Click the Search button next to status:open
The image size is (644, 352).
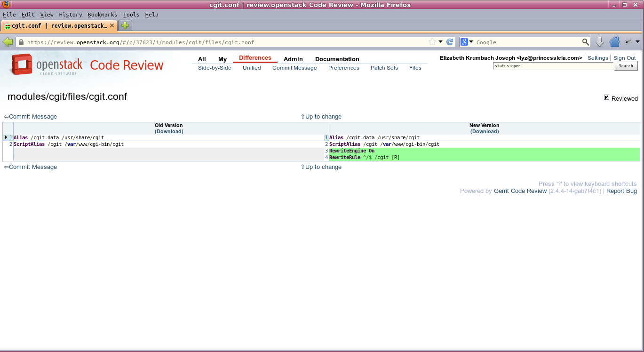(x=626, y=66)
